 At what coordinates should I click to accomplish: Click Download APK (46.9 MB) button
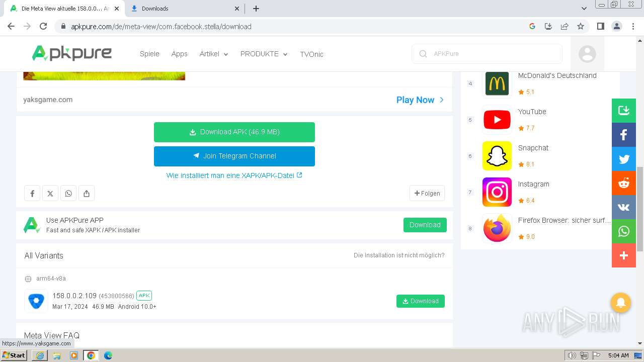(234, 132)
